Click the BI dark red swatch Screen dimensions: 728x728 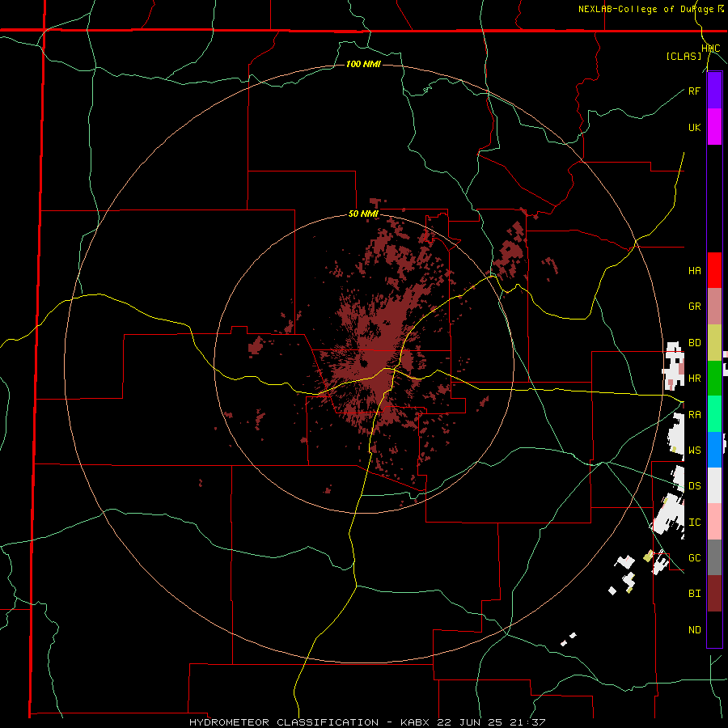714,594
